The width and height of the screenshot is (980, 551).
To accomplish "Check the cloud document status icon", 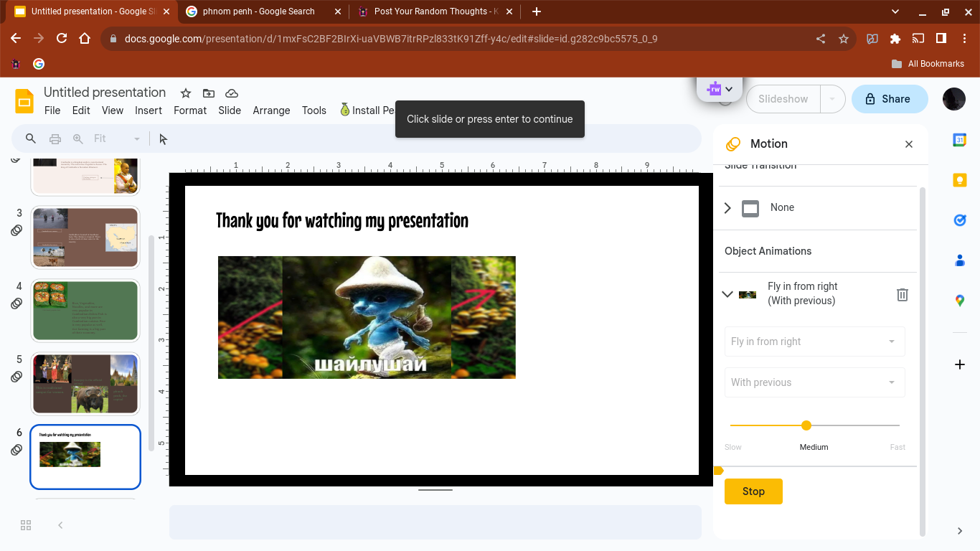I will click(232, 93).
